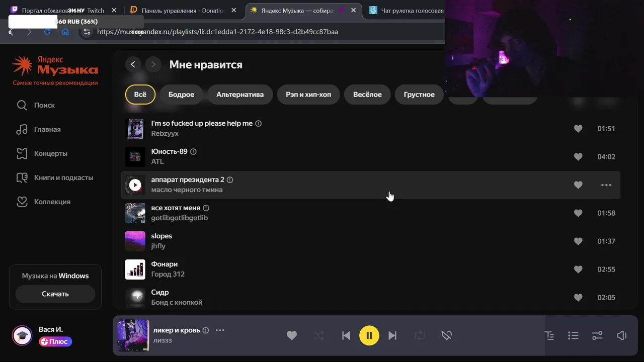
Task: Open gotlibgotlibgotlib artist link
Action: point(179,218)
